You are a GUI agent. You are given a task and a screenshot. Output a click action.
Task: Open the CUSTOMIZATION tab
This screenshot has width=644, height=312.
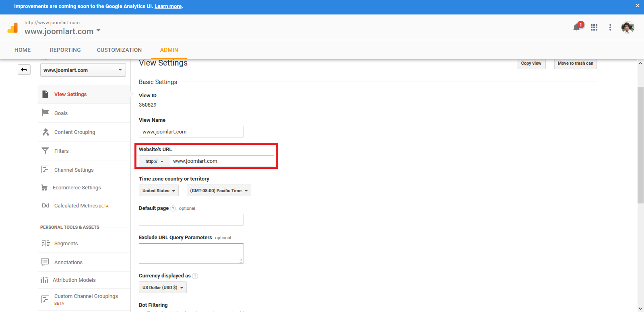pos(119,50)
